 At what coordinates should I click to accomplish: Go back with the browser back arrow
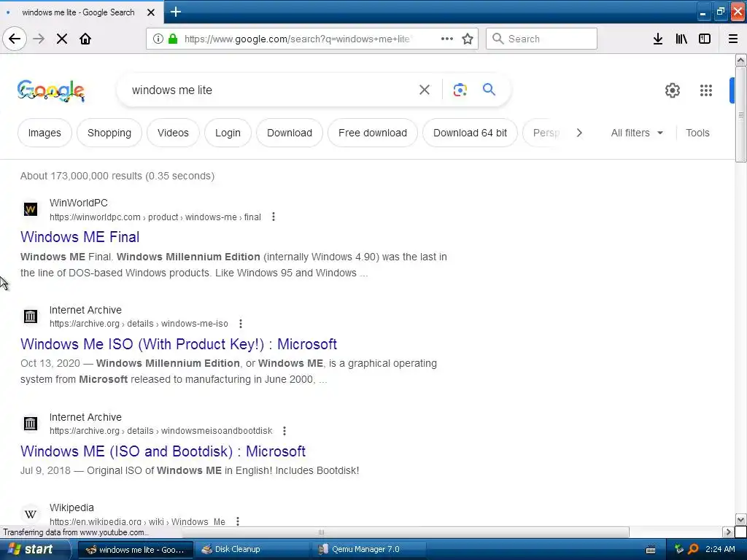point(15,39)
